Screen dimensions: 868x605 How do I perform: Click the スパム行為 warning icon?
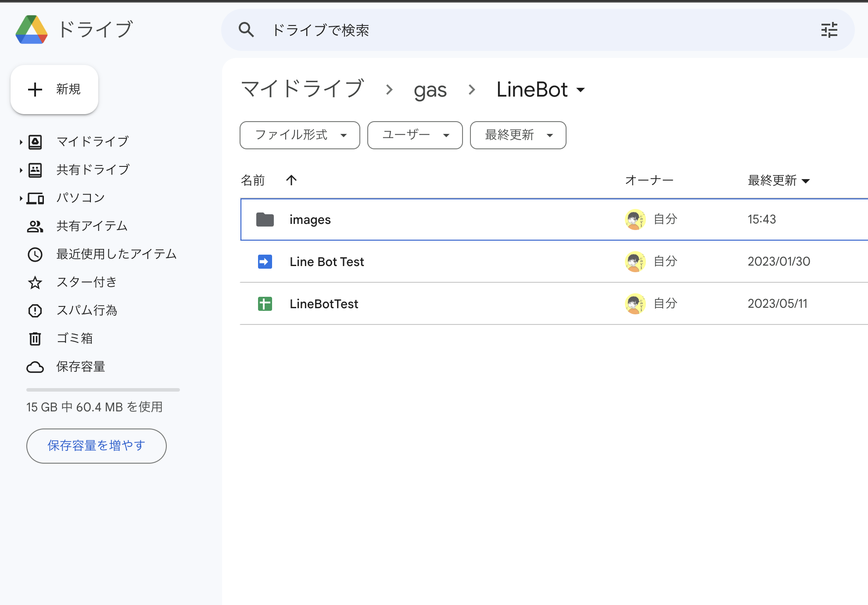point(35,311)
